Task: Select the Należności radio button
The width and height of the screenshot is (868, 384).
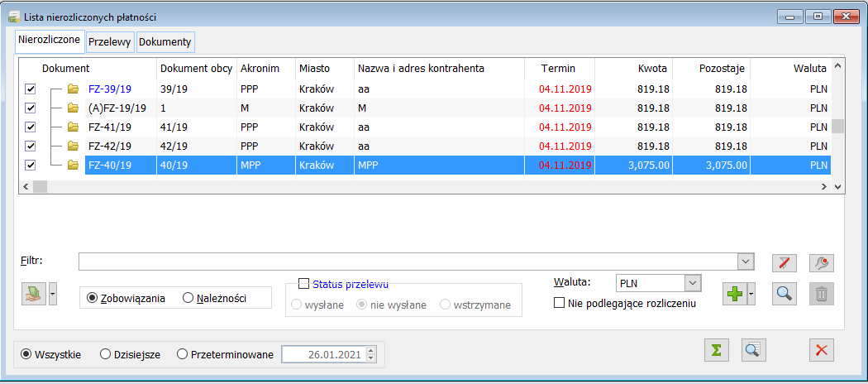Action: pos(188,298)
